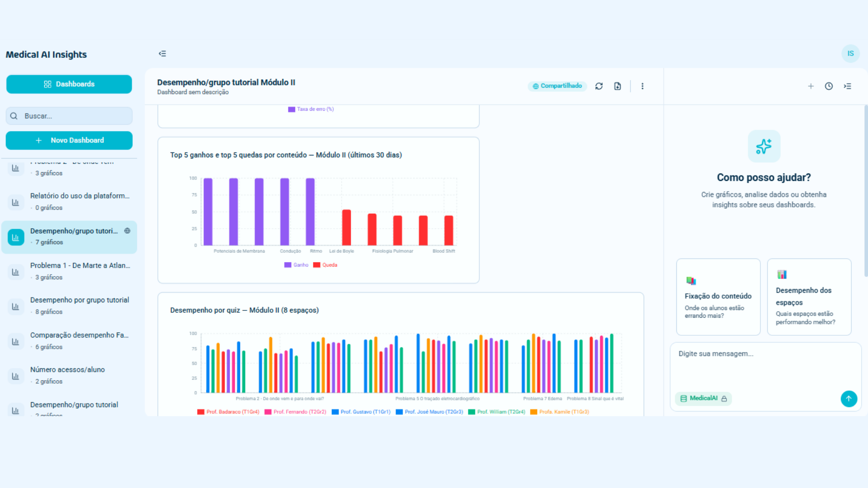868x488 pixels.
Task: Create a Novo Dashboard
Action: [69, 141]
